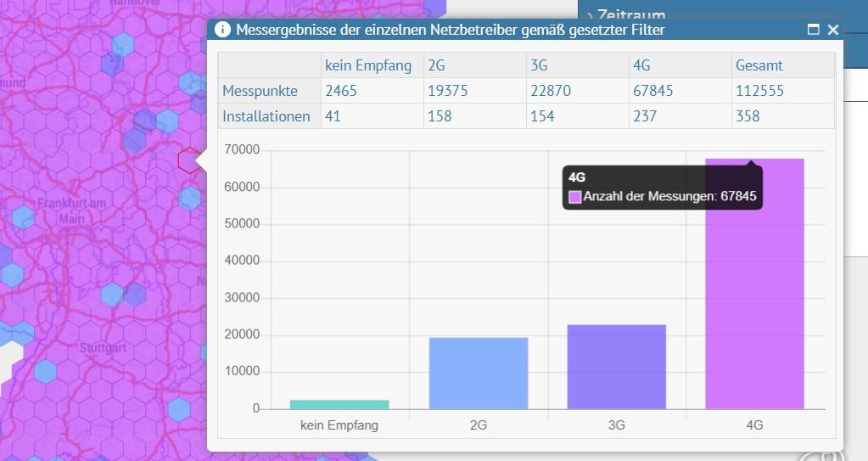
Task: Maximize the Messergebnisse popup window
Action: [x=813, y=30]
